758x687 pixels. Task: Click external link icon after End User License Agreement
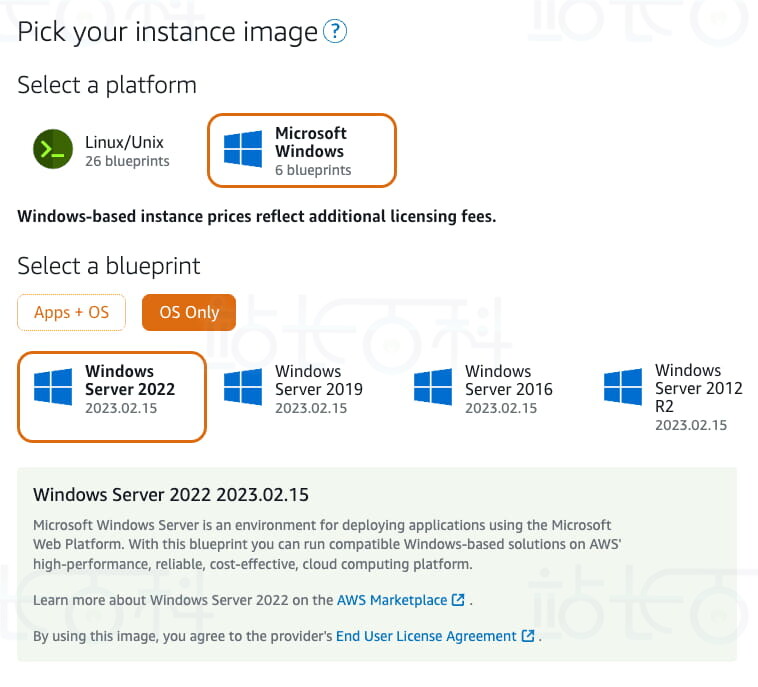(528, 636)
